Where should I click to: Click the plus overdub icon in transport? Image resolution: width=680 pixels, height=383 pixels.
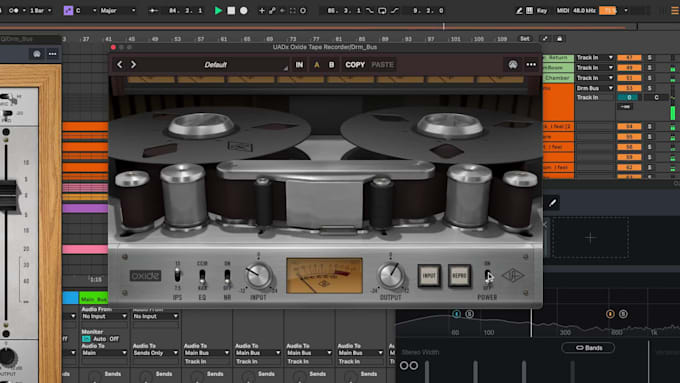click(x=262, y=10)
